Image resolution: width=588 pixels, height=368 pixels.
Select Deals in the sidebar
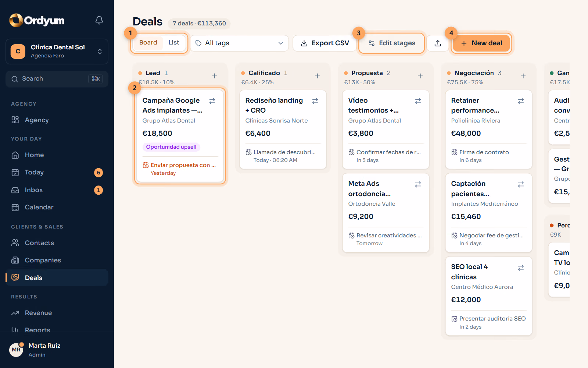[57, 278]
